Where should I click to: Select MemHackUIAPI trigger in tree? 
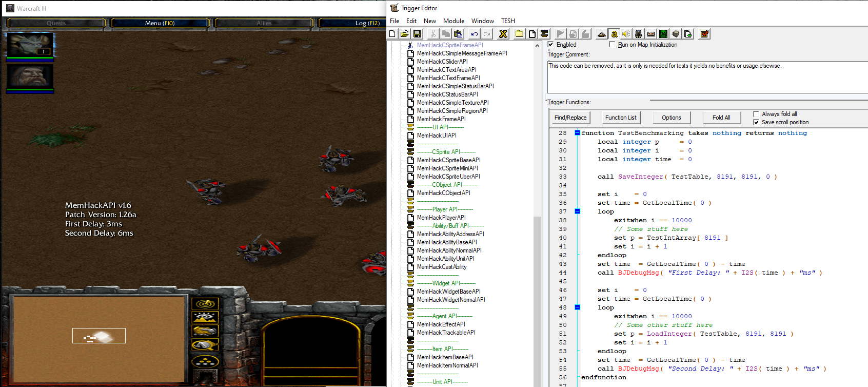point(437,136)
